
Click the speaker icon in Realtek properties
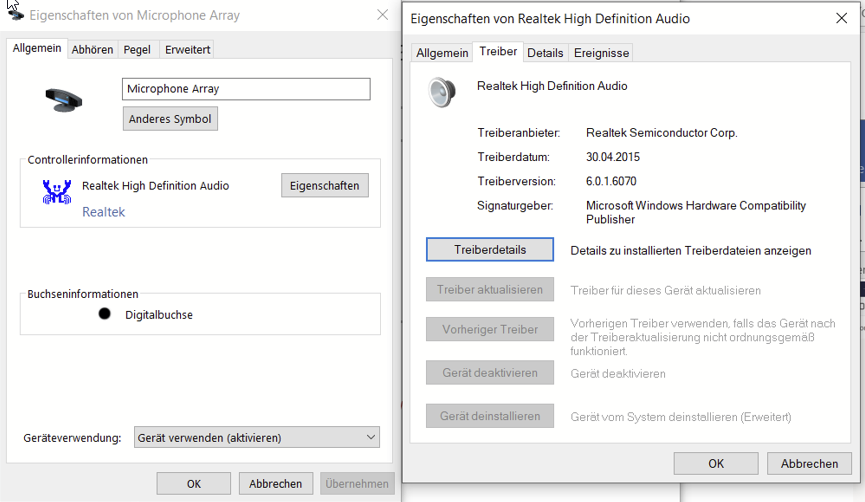[442, 92]
